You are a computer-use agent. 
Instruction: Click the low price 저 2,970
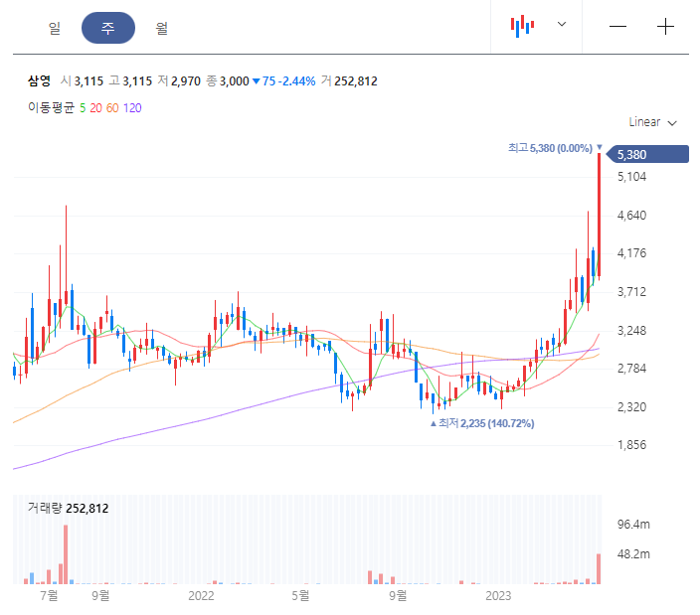[179, 81]
